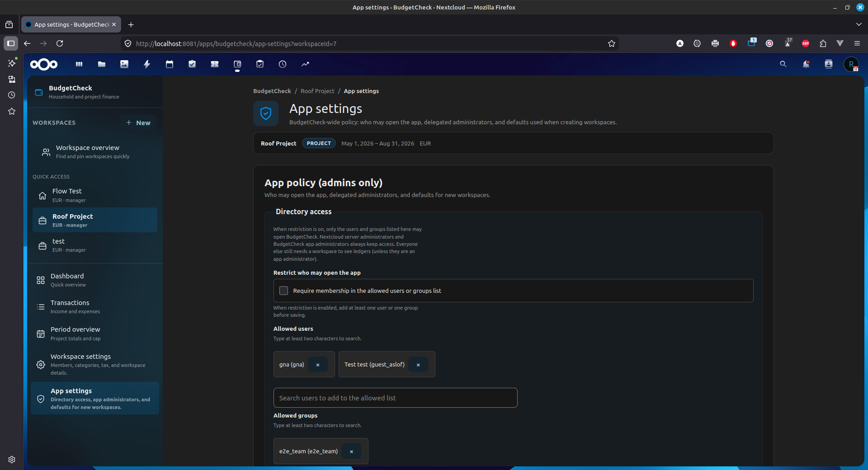Open Firefox extensions puzzle icon
Image resolution: width=868 pixels, height=470 pixels.
pyautogui.click(x=823, y=43)
